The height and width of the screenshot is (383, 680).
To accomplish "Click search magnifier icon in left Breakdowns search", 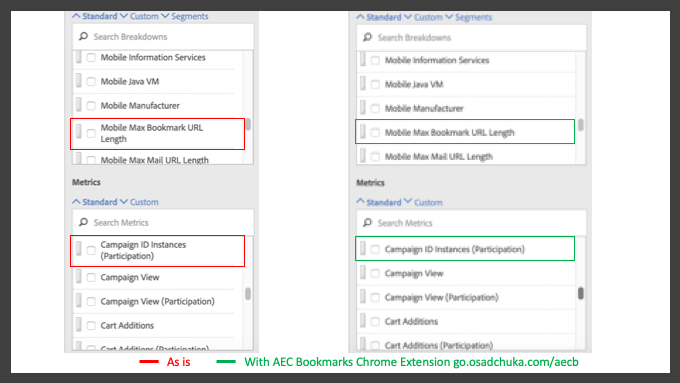I will click(x=83, y=36).
